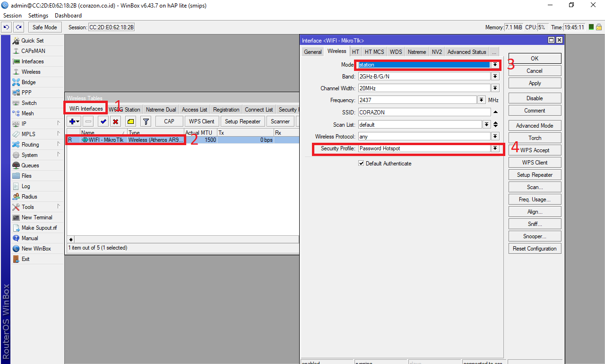Viewport: 605px width, 364px height.
Task: Open the Switch sidebar item
Action: click(29, 103)
